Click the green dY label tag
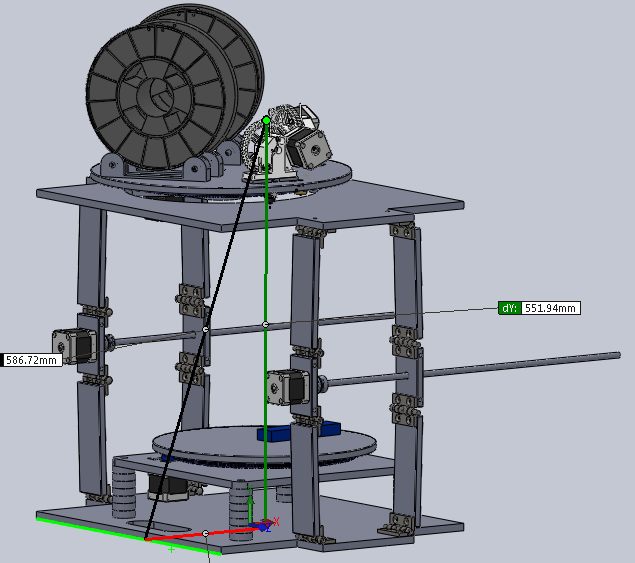Viewport: 635px width, 563px height. pos(509,308)
